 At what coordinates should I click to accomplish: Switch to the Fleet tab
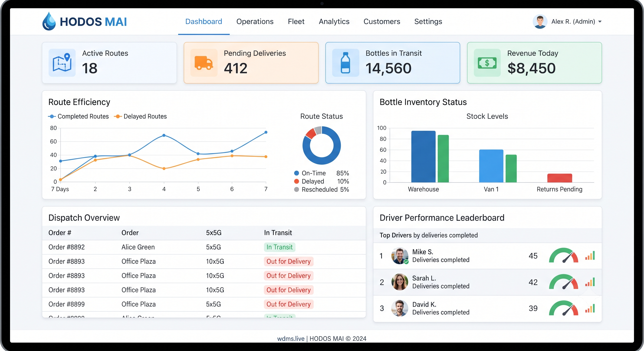pos(296,21)
